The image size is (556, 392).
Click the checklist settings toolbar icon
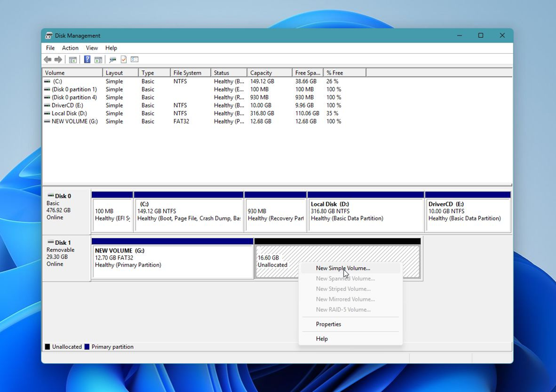(x=134, y=60)
